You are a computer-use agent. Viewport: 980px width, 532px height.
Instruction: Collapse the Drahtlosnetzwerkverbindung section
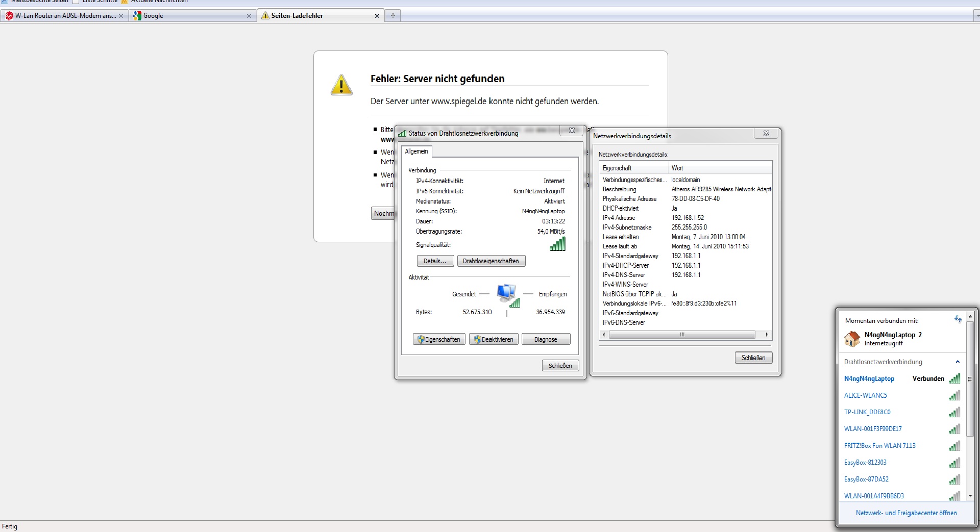958,362
